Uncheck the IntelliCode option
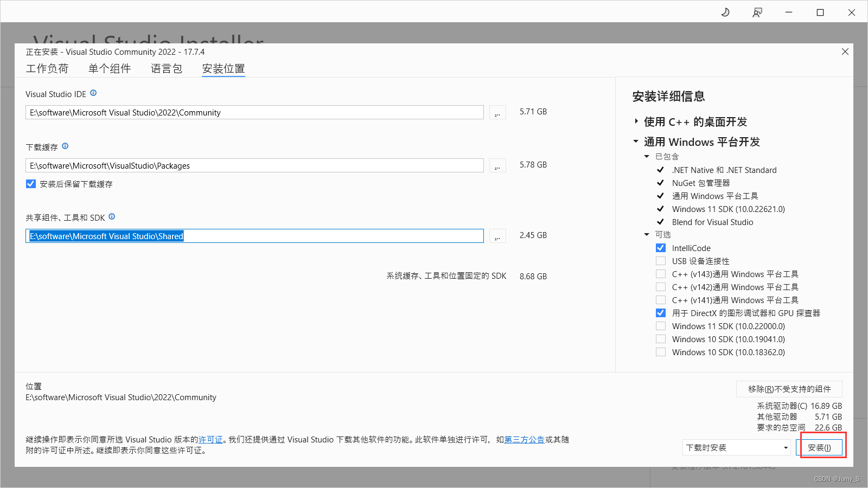 tap(661, 248)
